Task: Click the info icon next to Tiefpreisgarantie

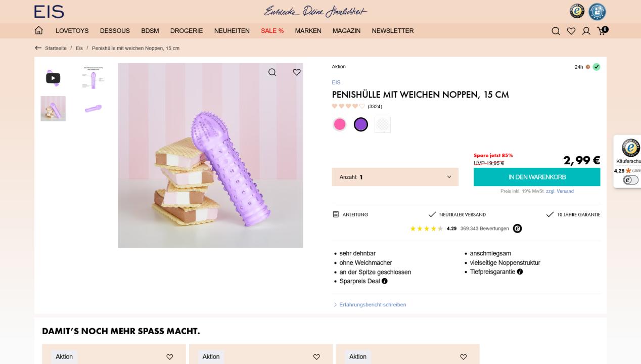Action: (520, 272)
